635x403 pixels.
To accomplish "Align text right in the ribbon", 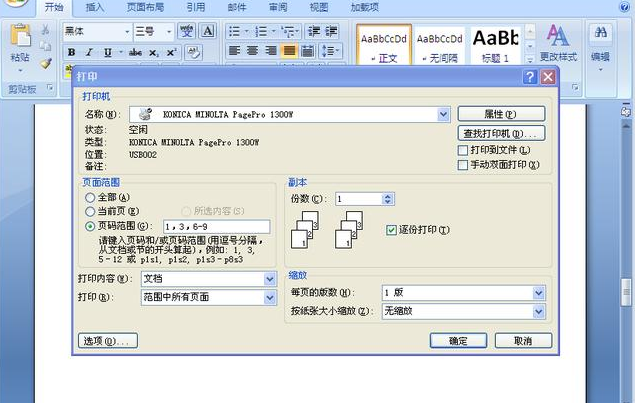I will tap(271, 51).
